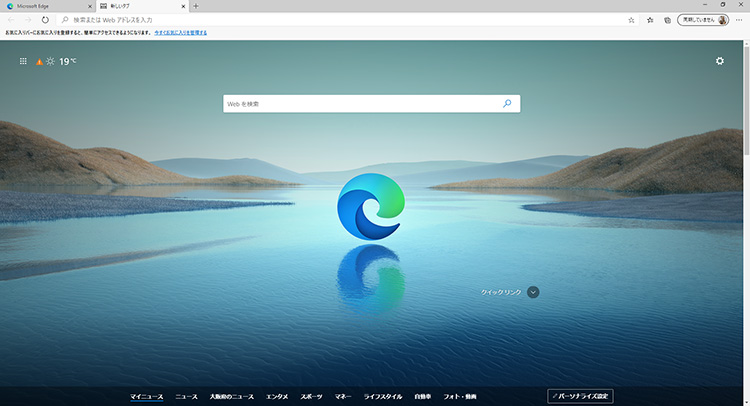The height and width of the screenshot is (406, 750).
Task: Open the 19°C weather widget
Action: (x=58, y=62)
